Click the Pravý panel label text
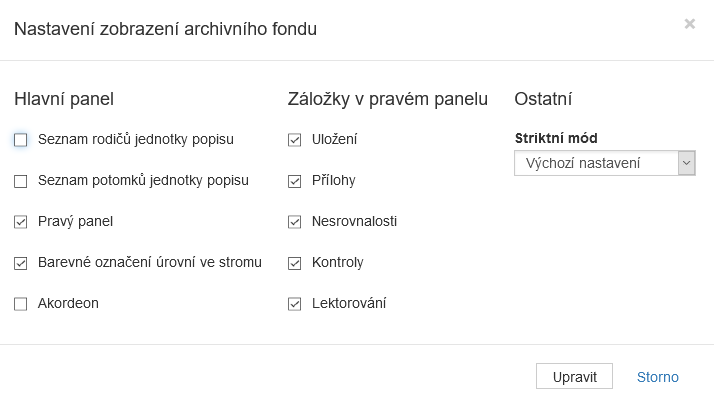Viewport: 714px width, 406px height. [x=75, y=221]
